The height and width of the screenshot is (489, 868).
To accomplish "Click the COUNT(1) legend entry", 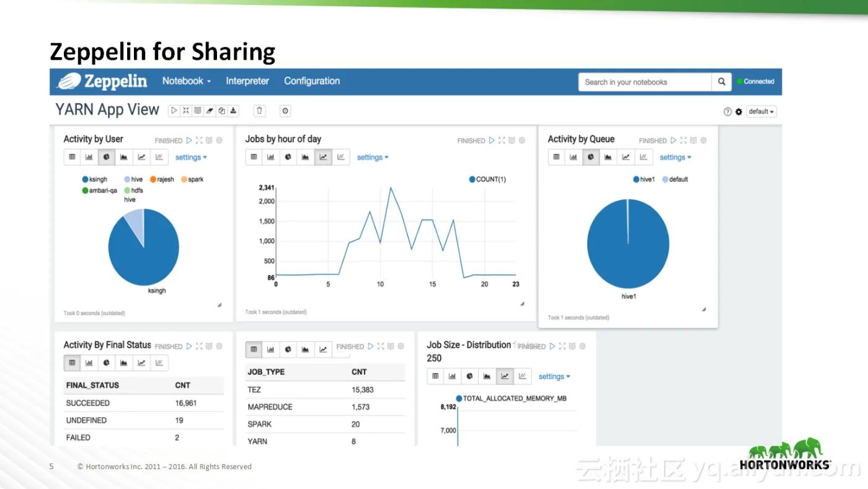I will tap(487, 179).
